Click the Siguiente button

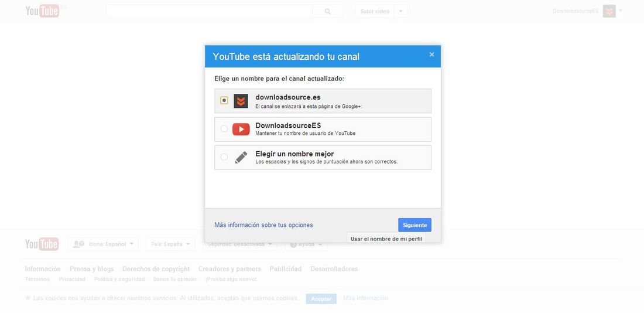click(415, 225)
